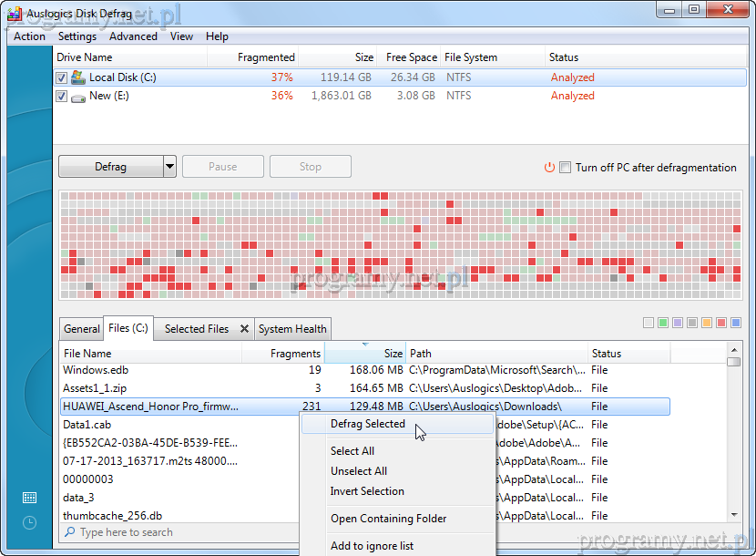
Task: Open the Defrag button dropdown arrow
Action: point(169,167)
